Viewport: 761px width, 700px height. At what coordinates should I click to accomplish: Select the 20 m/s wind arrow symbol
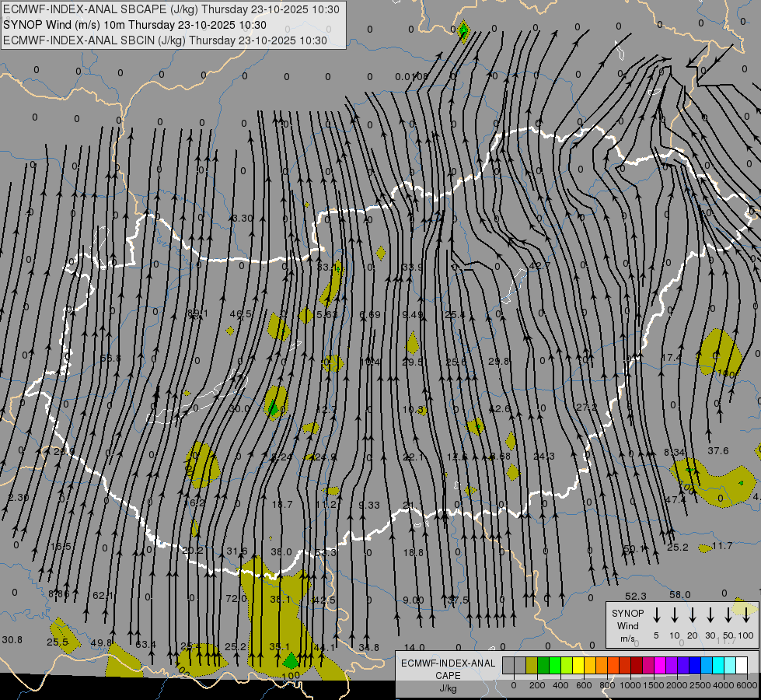click(693, 615)
